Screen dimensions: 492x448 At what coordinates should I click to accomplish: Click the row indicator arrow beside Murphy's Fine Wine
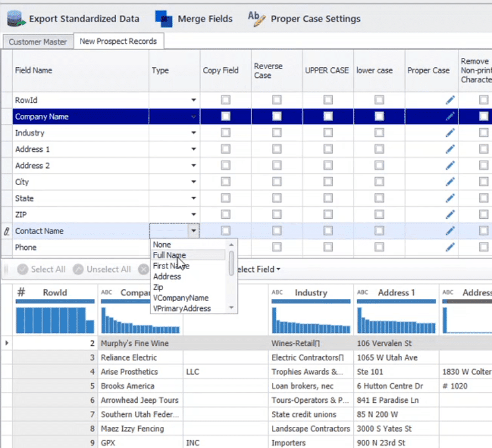[7, 343]
